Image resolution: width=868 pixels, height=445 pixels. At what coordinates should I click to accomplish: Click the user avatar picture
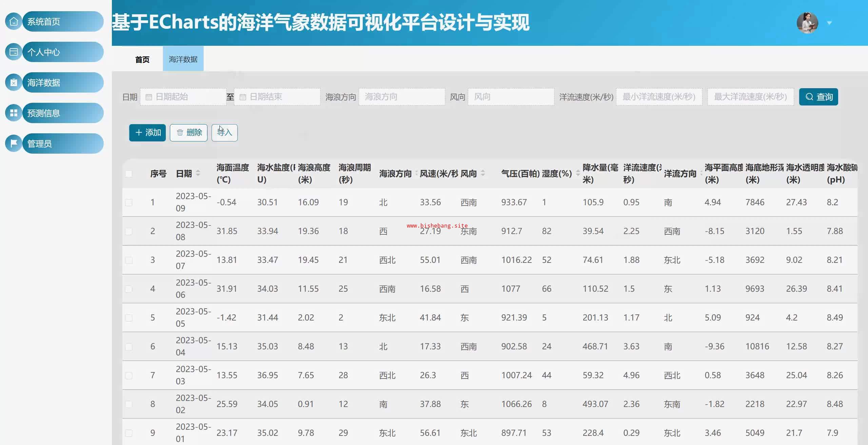pos(807,23)
